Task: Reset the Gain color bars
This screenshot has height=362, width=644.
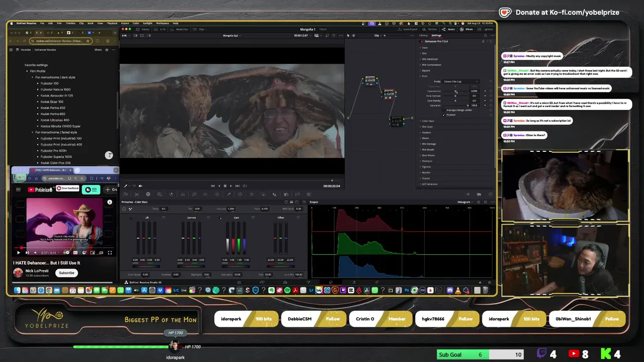Action: 253,218
